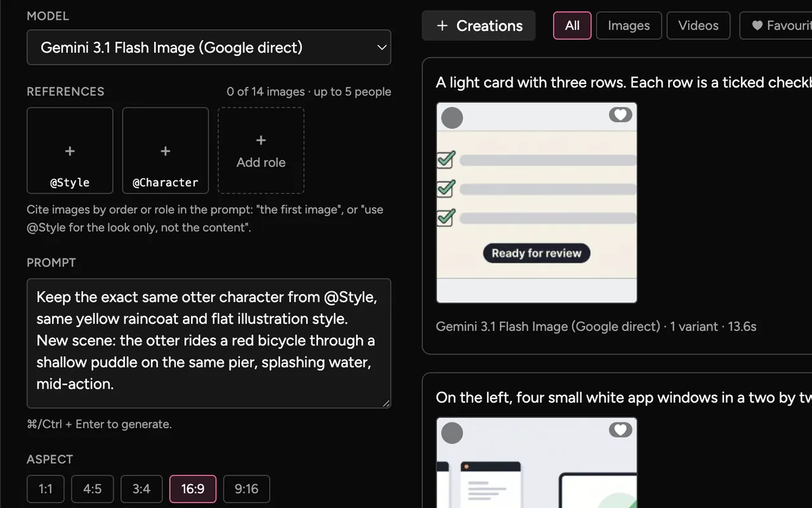This screenshot has height=508, width=812.
Task: Open the four app windows thumbnail
Action: point(537,462)
